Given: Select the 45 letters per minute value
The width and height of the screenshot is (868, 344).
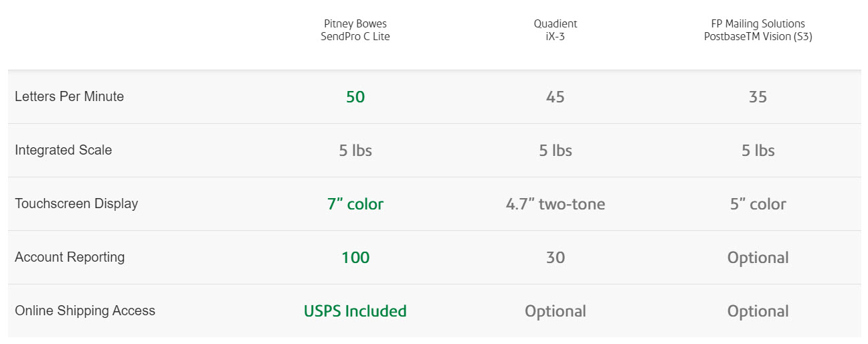Looking at the screenshot, I should (x=555, y=97).
